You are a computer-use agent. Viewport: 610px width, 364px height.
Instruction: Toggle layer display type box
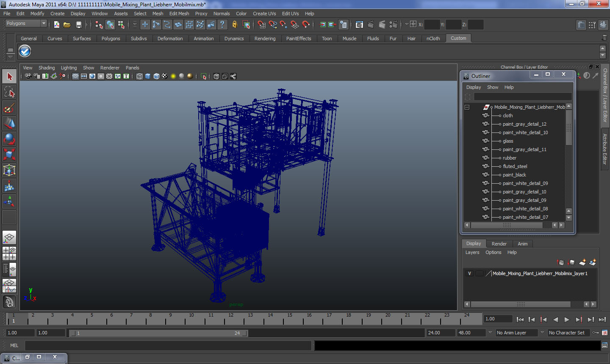click(479, 273)
